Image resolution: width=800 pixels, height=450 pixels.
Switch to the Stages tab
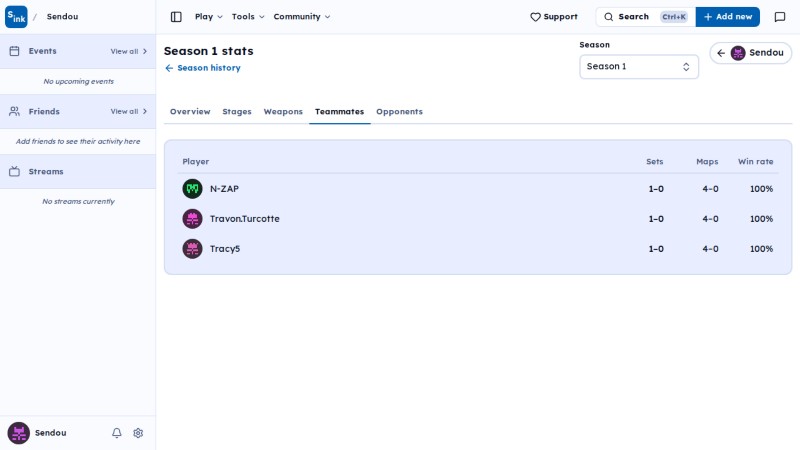[237, 111]
